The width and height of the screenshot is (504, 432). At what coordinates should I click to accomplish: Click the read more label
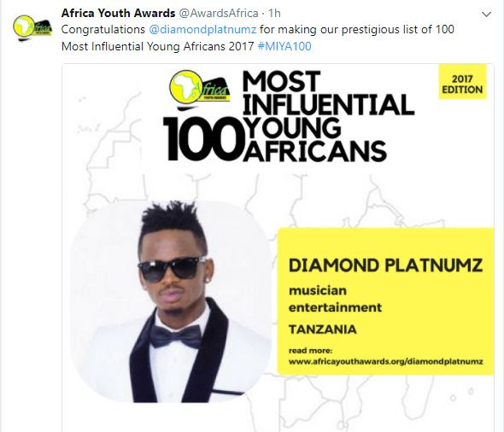[x=310, y=350]
